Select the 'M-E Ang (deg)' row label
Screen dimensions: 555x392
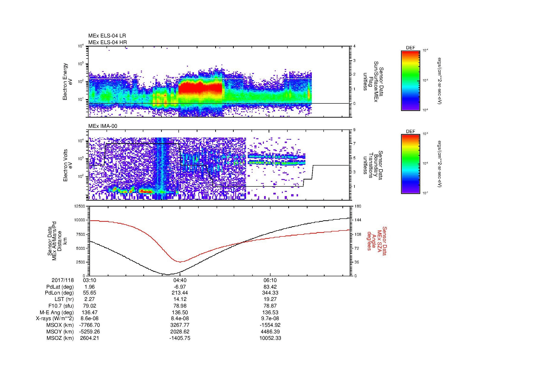coord(57,313)
